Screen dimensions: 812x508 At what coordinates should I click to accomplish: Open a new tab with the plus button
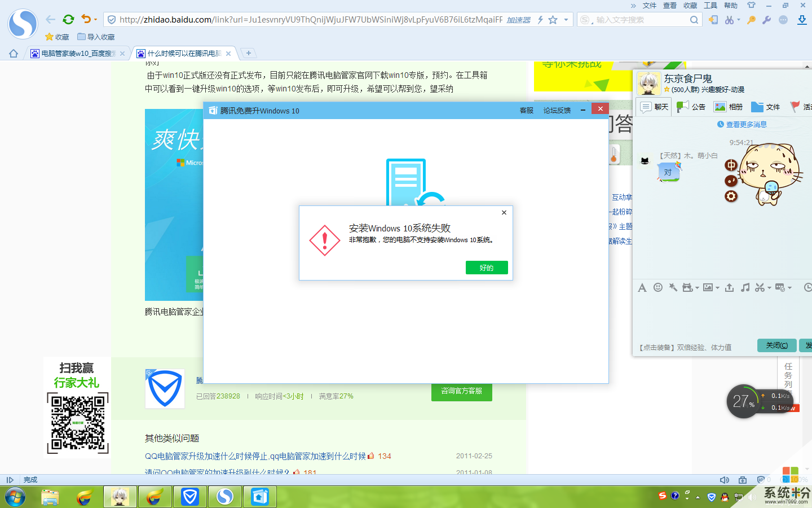click(x=248, y=53)
